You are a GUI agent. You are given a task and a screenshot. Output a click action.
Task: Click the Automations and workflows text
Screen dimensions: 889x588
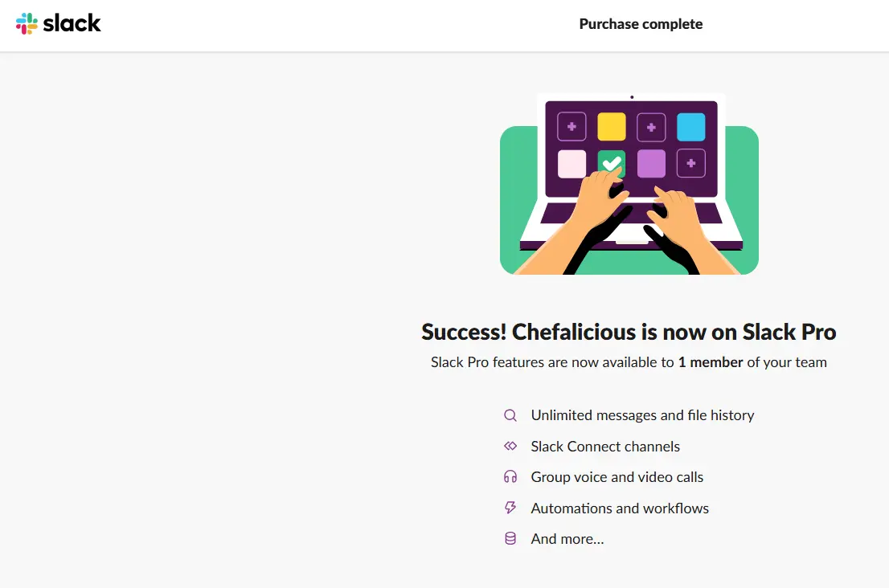click(620, 508)
